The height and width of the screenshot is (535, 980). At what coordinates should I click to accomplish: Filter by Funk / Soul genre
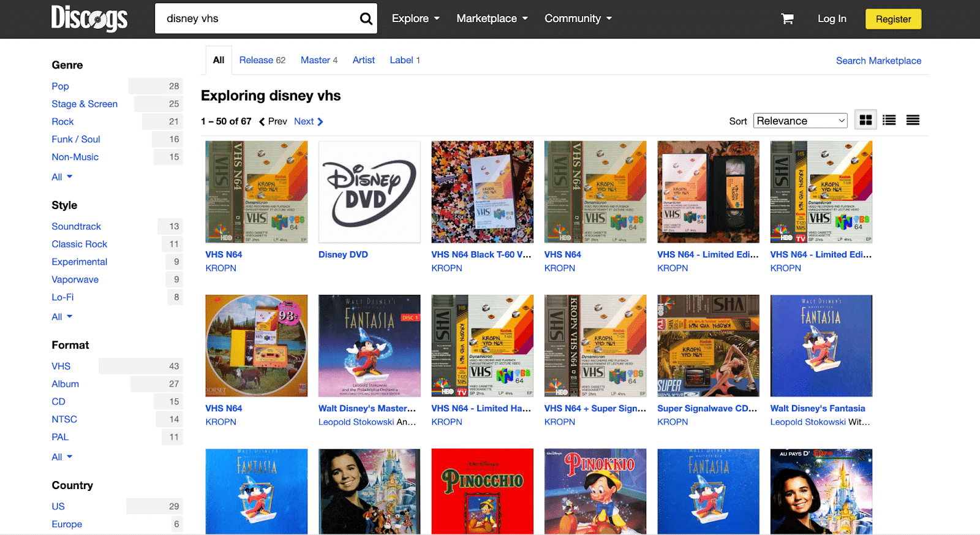[76, 140]
